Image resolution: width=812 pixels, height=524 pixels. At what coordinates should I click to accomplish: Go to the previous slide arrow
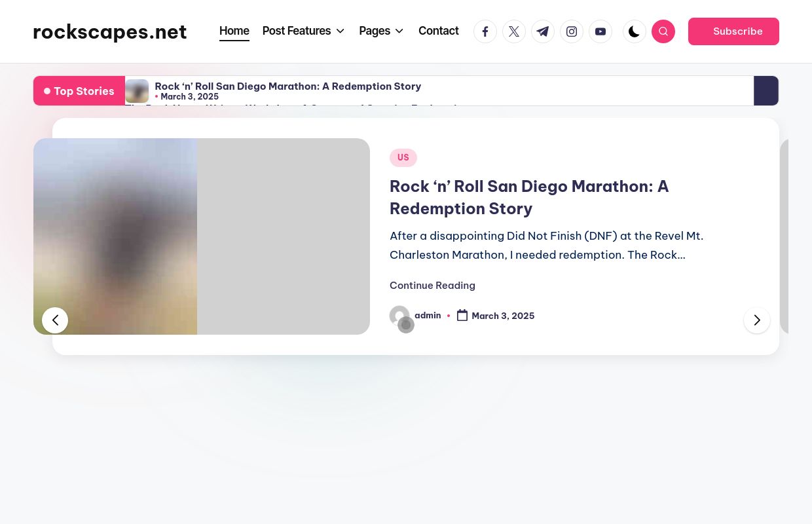pos(55,320)
